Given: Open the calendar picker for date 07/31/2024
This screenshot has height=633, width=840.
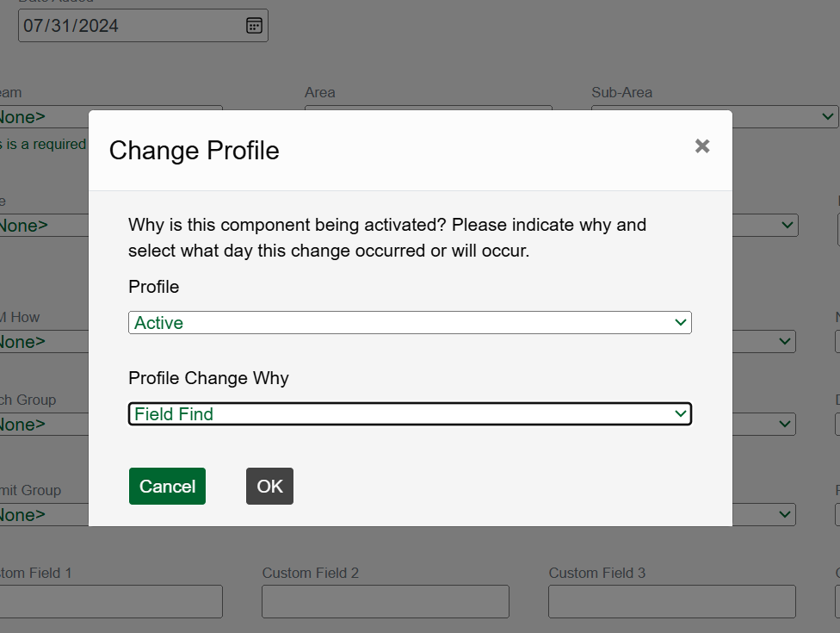Looking at the screenshot, I should 254,25.
